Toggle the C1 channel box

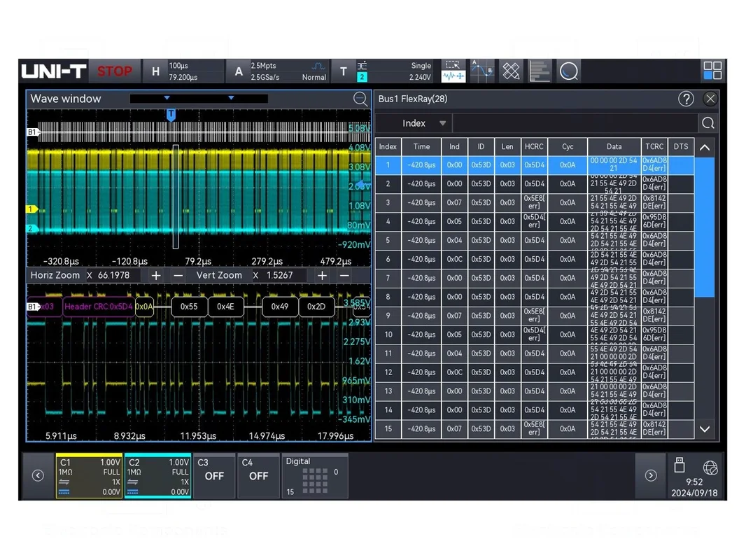click(x=89, y=475)
